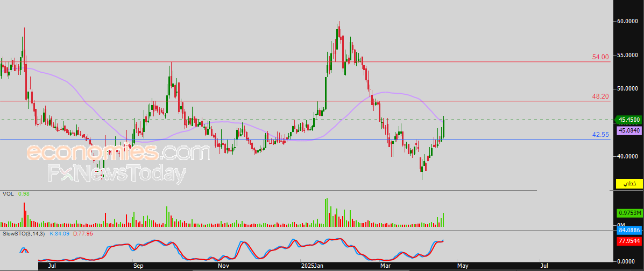Click the red 54.00 resistance level label

tap(600, 57)
